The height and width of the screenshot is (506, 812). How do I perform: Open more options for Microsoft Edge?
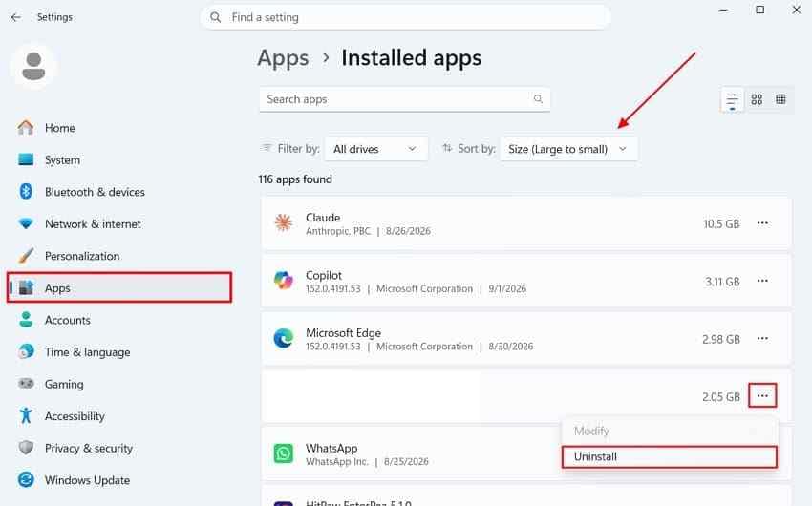point(762,339)
